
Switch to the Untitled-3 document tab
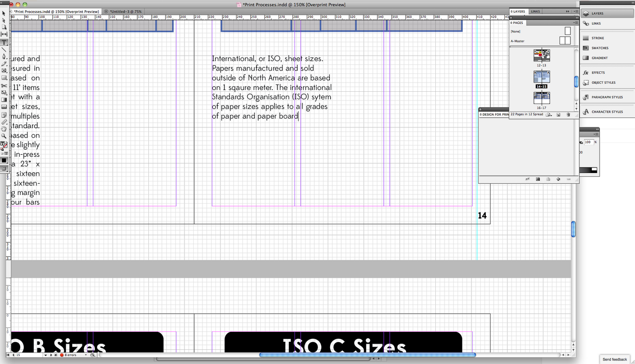[125, 11]
